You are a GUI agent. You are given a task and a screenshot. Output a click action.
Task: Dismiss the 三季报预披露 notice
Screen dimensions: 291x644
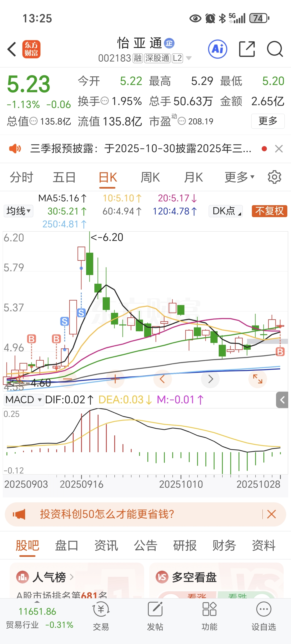pos(279,149)
